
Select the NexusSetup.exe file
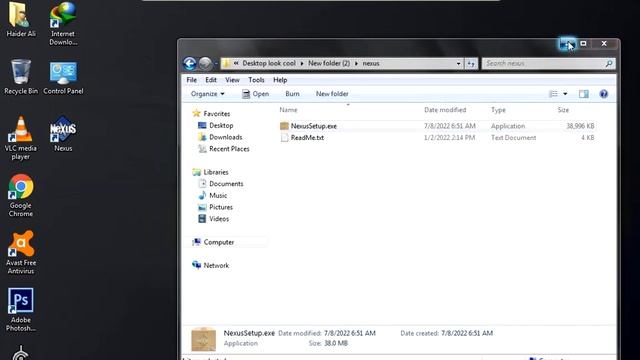pyautogui.click(x=313, y=126)
